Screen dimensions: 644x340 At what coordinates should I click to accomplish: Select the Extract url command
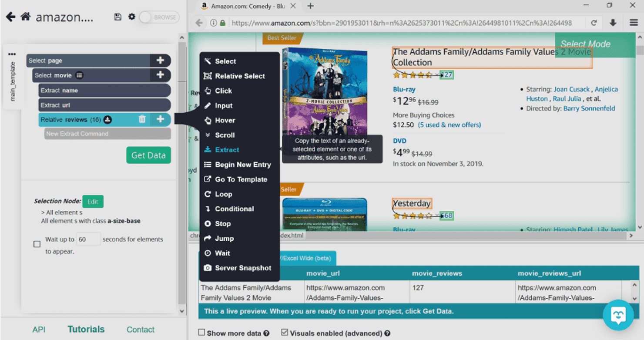coord(104,105)
